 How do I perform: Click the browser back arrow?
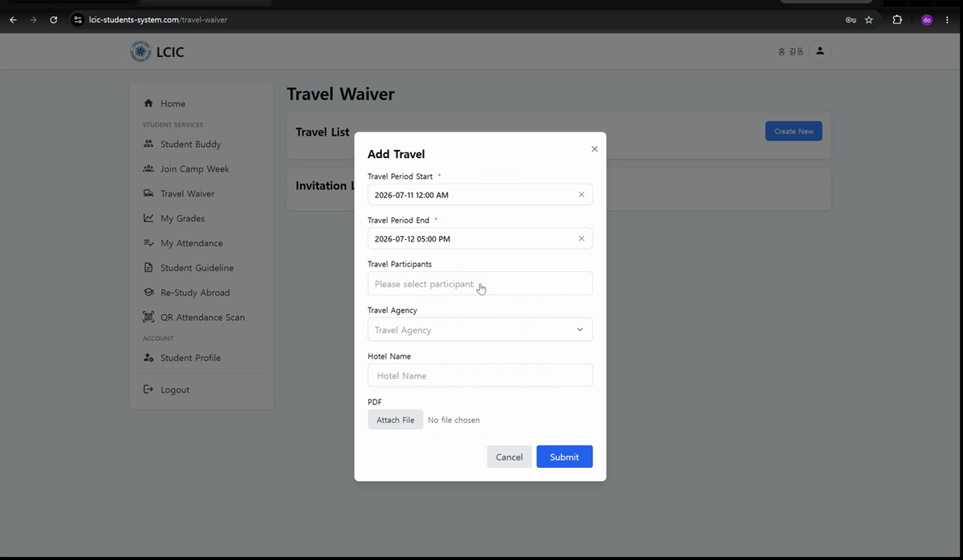(13, 20)
